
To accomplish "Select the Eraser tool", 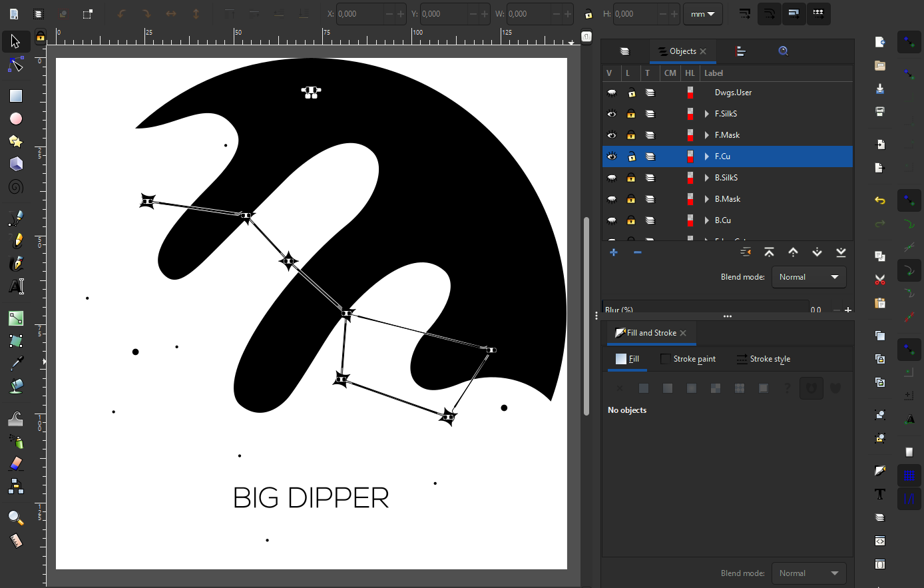I will click(16, 463).
